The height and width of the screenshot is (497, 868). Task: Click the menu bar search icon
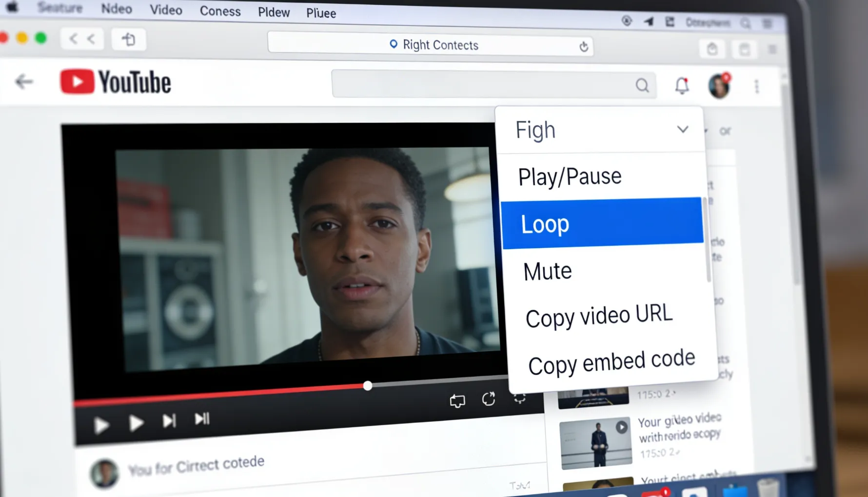coord(745,23)
